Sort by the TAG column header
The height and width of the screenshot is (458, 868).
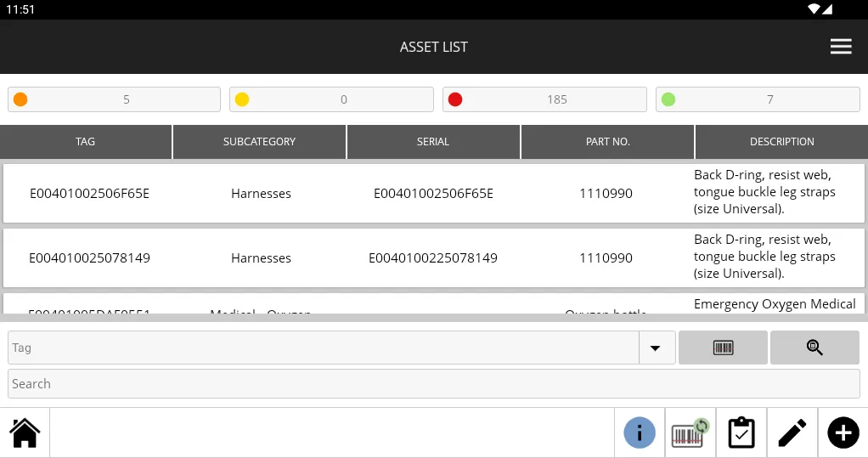click(x=86, y=142)
